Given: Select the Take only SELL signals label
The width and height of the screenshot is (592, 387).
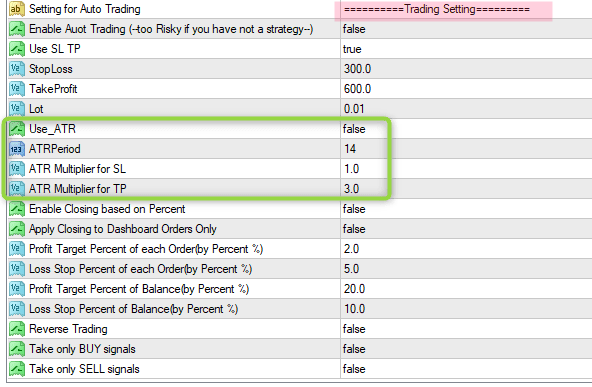Looking at the screenshot, I should [x=84, y=369].
